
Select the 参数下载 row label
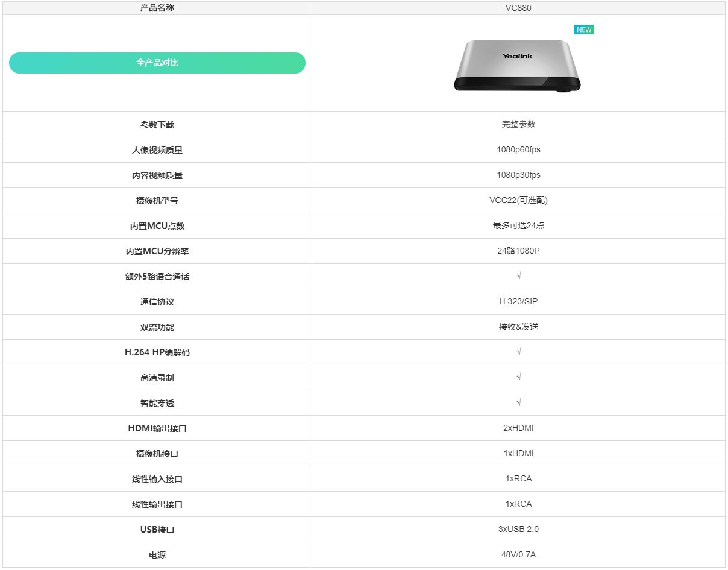157,124
